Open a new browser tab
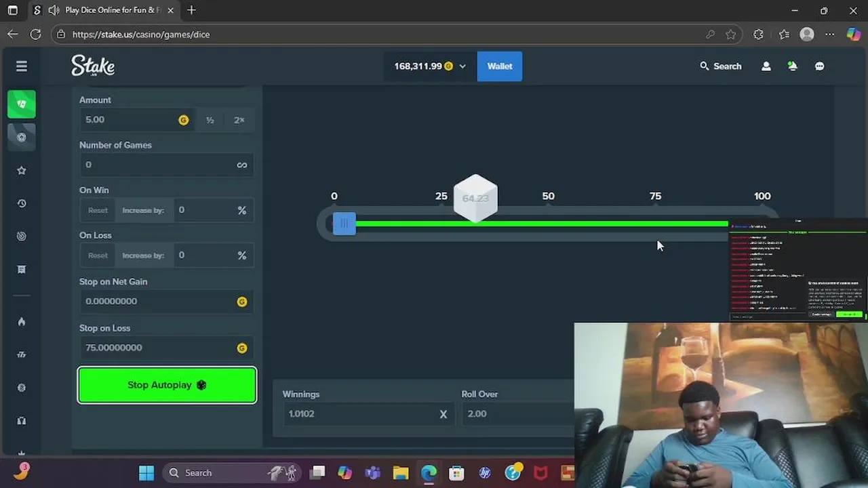 [191, 10]
